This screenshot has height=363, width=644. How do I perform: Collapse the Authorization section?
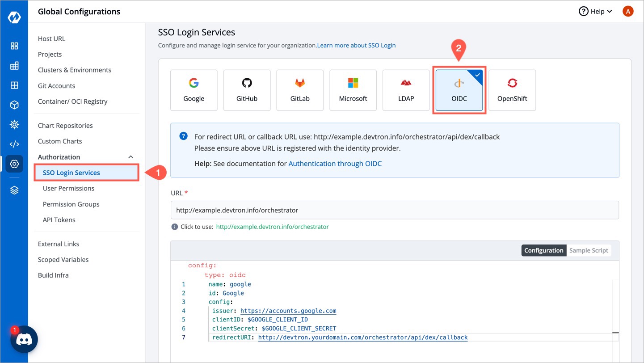[130, 156]
